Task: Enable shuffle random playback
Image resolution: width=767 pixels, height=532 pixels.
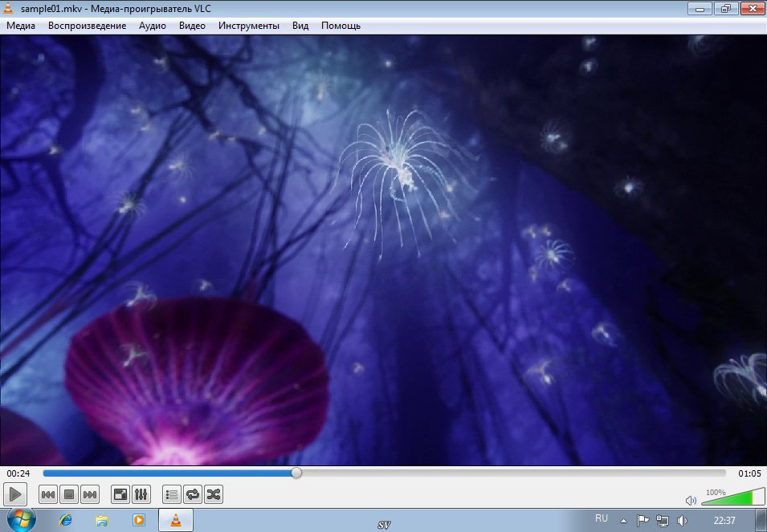Action: click(x=214, y=495)
